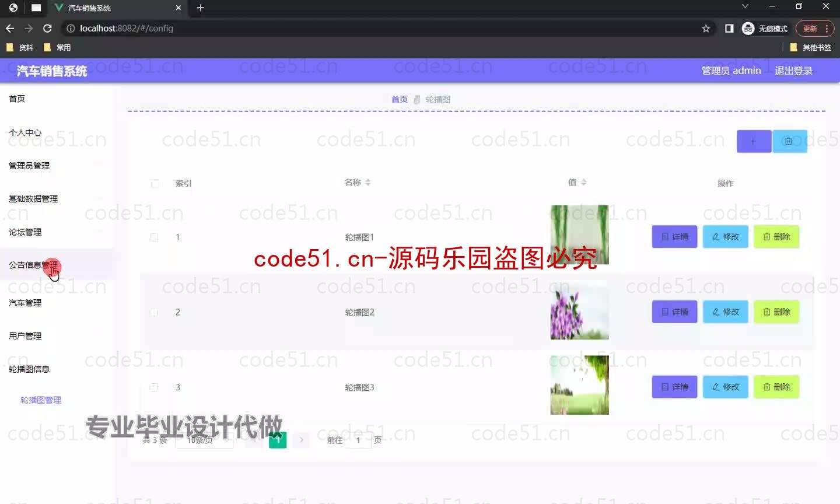Viewport: 840px width, 504px height.
Task: View site info icon in address bar
Action: pos(70,28)
